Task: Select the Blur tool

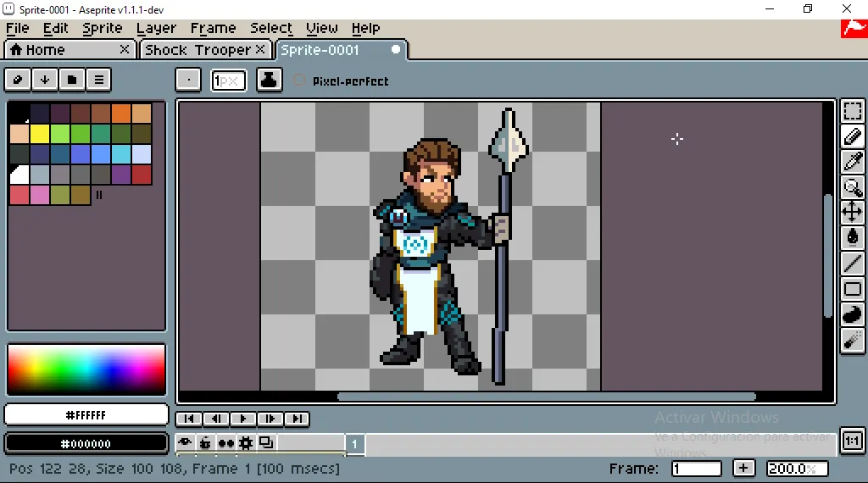Action: coord(853,340)
